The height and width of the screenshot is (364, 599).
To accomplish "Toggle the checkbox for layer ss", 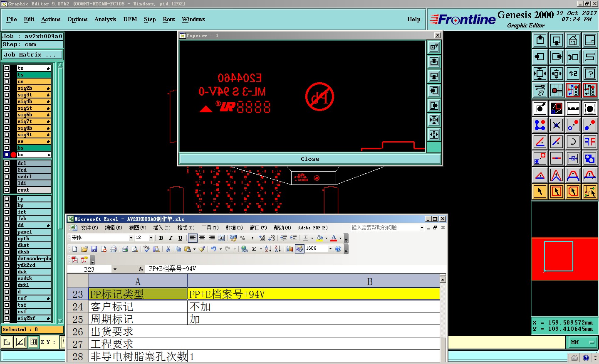I will click(7, 141).
